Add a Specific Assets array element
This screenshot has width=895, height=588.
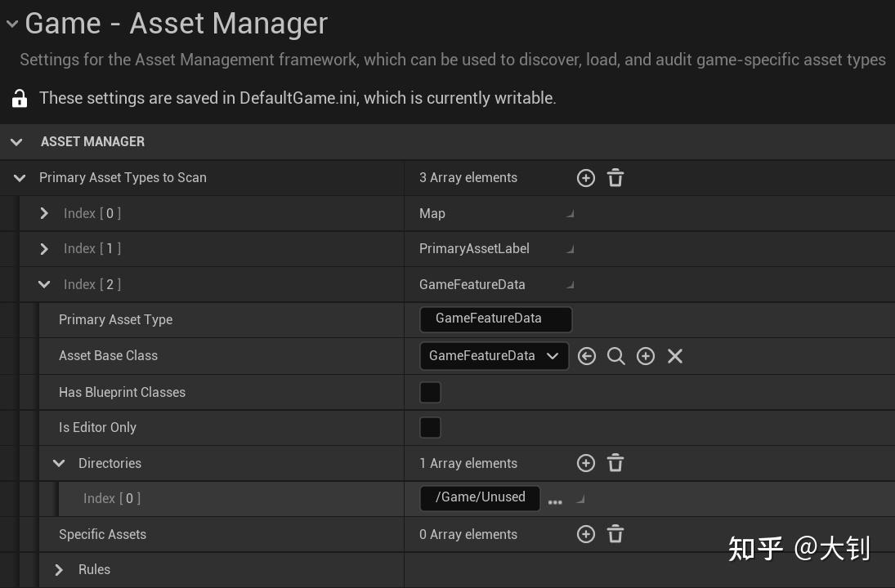pyautogui.click(x=585, y=534)
